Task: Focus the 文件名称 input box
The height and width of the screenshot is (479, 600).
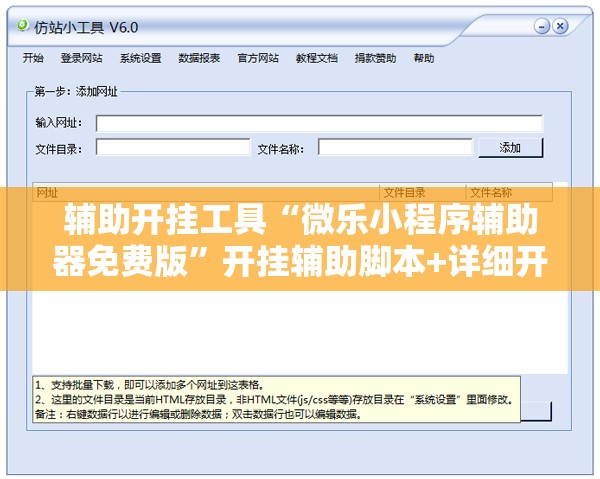Action: [395, 147]
